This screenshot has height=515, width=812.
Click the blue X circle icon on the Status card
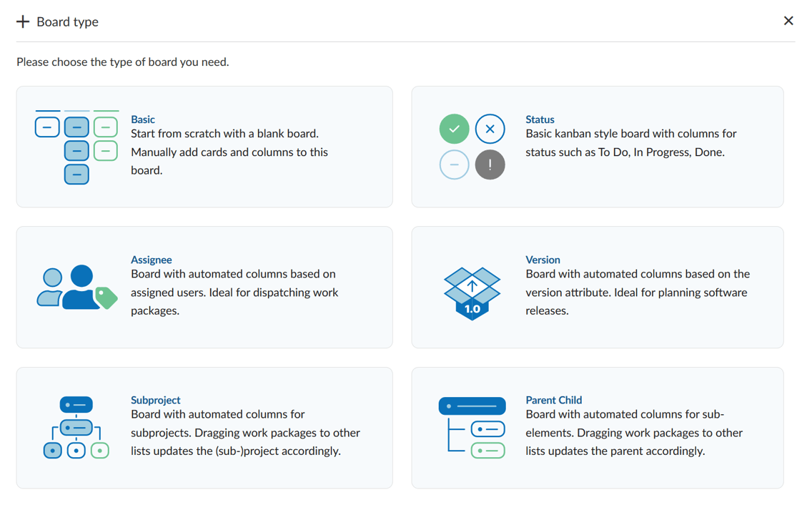[x=490, y=129]
